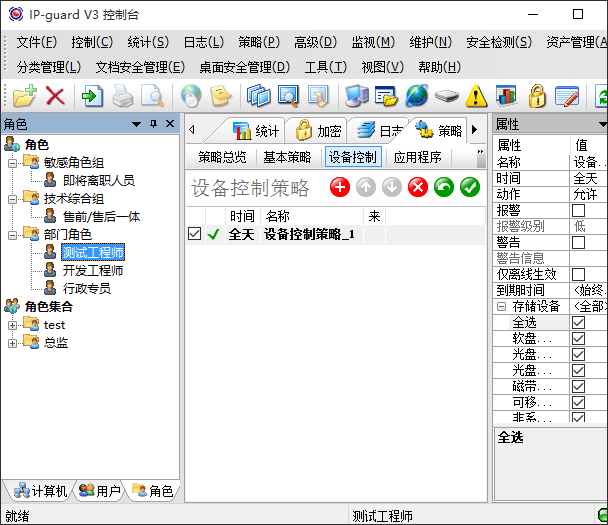
Task: Click the green checkmark save policy button
Action: 470,187
